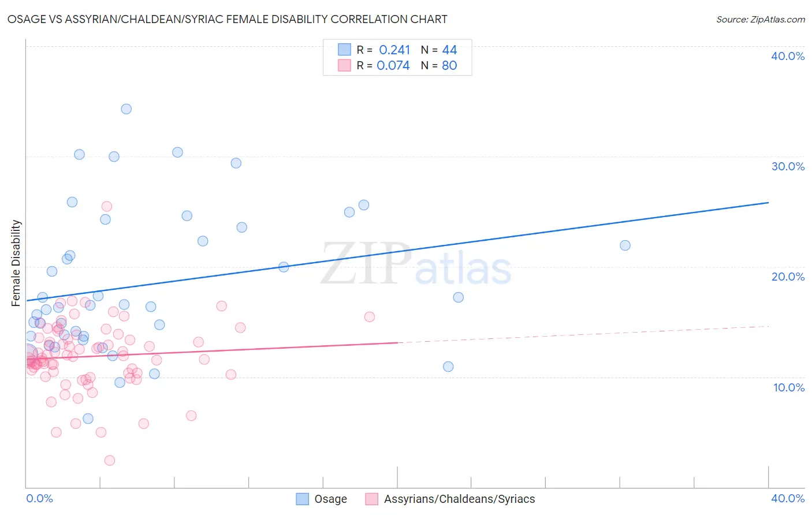Click the pink swatch beside R = 0.074
This screenshot has width=812, height=515.
click(x=344, y=65)
